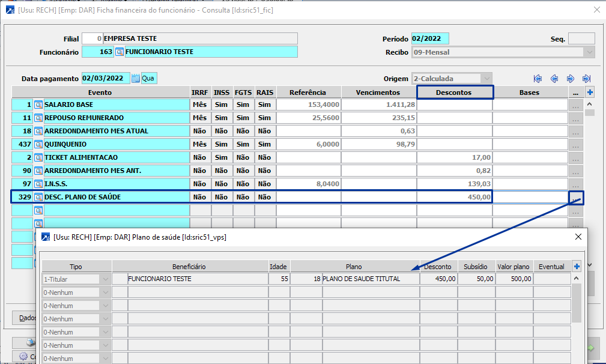Open the Tipo 1-Titular dropdown
The height and width of the screenshot is (364, 606).
[106, 279]
